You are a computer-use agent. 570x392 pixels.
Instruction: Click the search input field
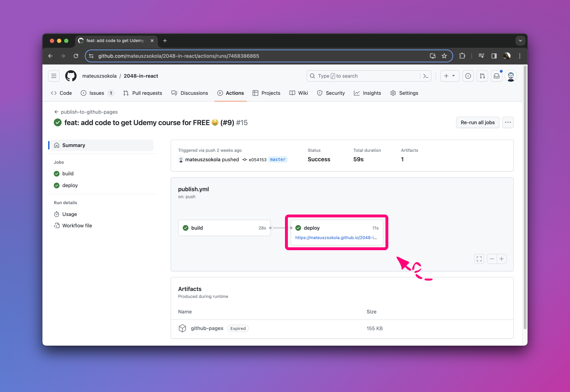coord(363,76)
